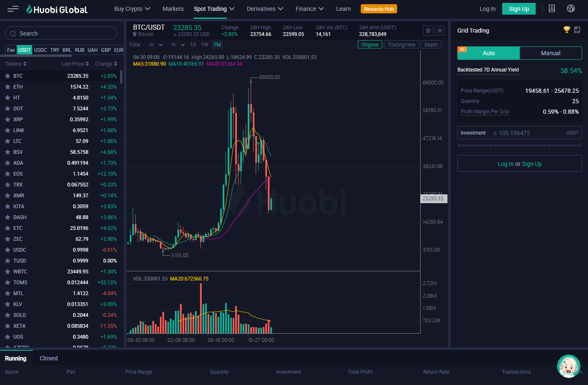Open Grid Trading guide book icon
Viewport: 588px width, 385px height.
(x=577, y=30)
